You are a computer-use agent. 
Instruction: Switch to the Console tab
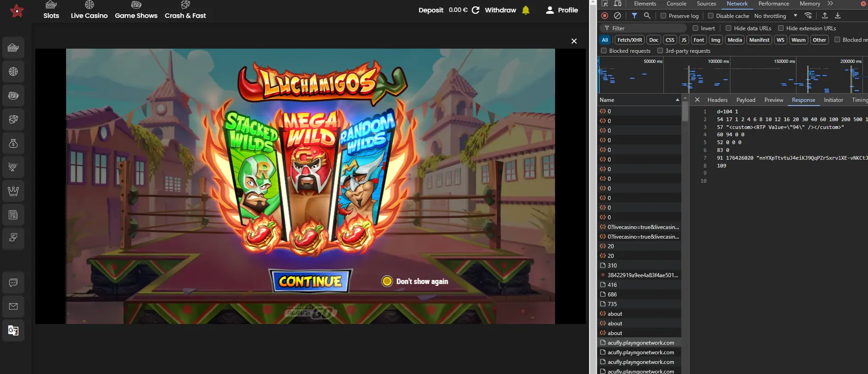tap(676, 4)
